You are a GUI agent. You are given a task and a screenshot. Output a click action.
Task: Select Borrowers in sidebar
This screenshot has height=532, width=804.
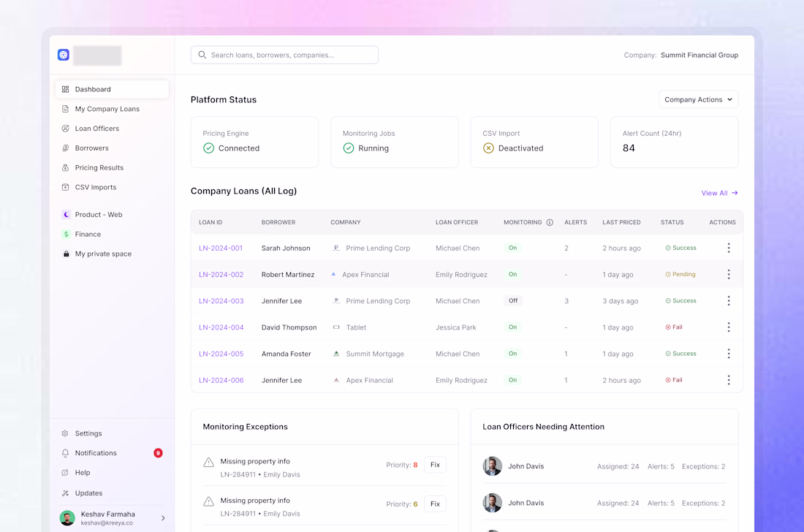point(112,148)
